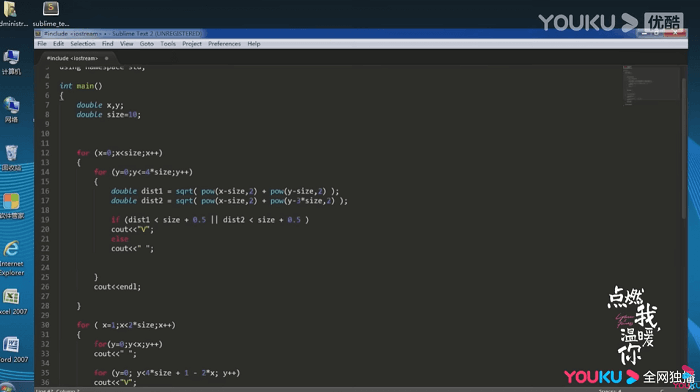Screen dimensions: 700x392
Task: Click line number 12 in the gutter
Action: pos(45,153)
